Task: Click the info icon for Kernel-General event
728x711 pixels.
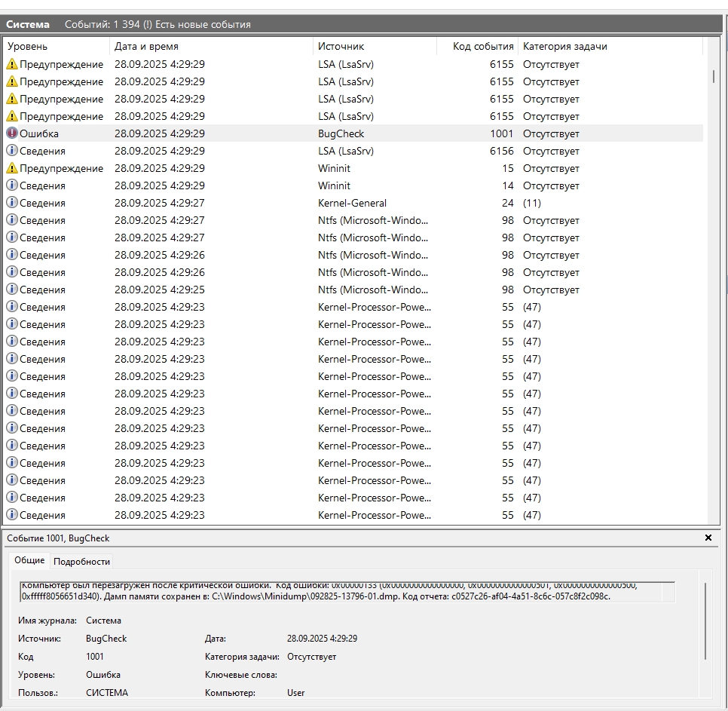Action: 11,203
